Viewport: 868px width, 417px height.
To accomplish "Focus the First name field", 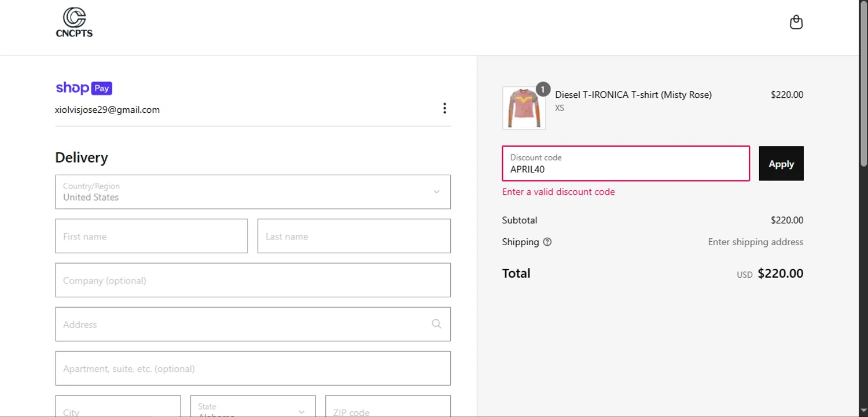I will pos(152,236).
